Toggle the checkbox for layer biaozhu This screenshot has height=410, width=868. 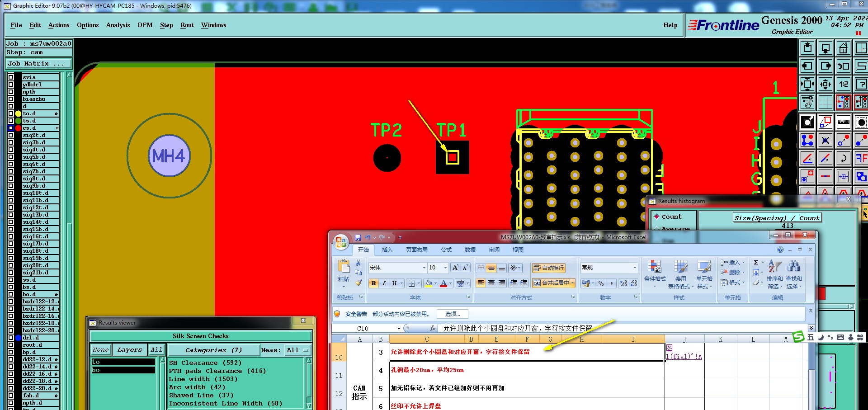(11, 99)
